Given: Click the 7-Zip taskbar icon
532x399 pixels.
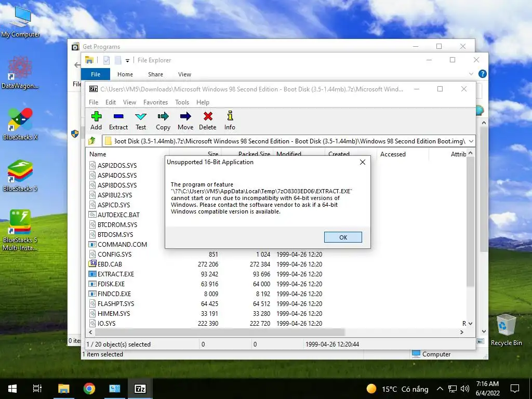Looking at the screenshot, I should (x=140, y=389).
